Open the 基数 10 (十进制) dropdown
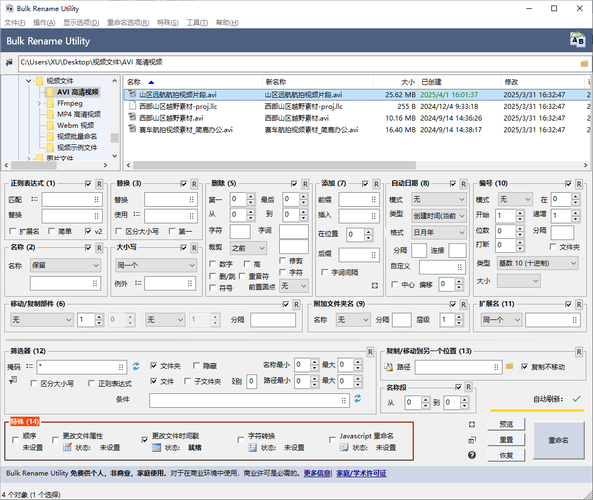The image size is (593, 500). coord(538,263)
